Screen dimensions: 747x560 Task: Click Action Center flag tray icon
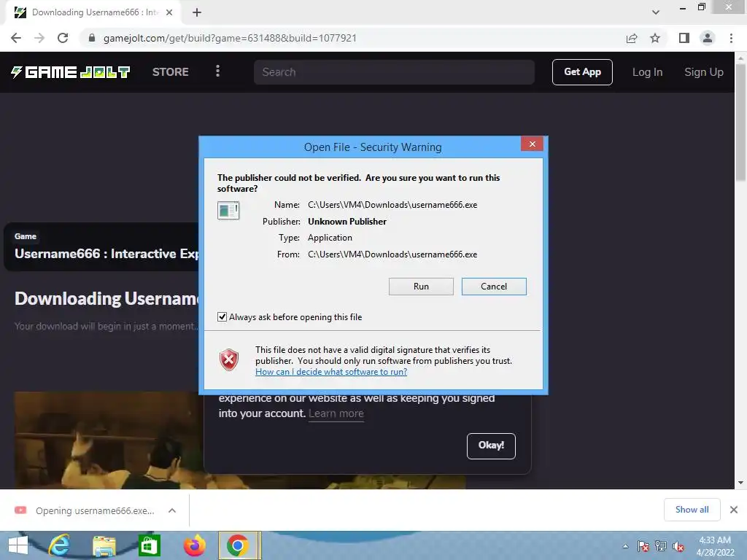click(x=643, y=546)
